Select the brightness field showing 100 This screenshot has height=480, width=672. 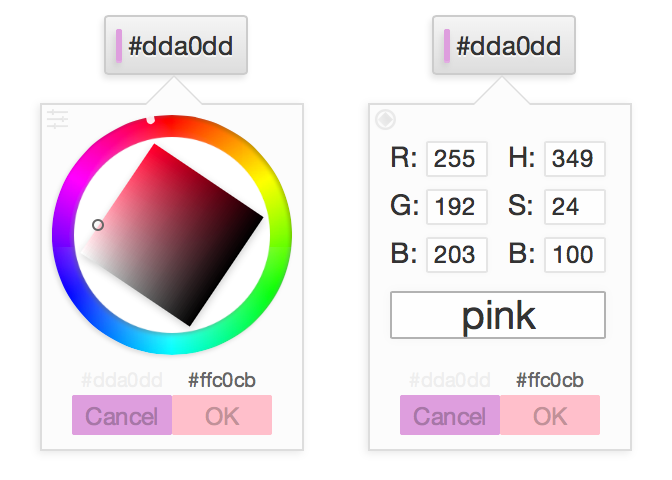pyautogui.click(x=575, y=255)
